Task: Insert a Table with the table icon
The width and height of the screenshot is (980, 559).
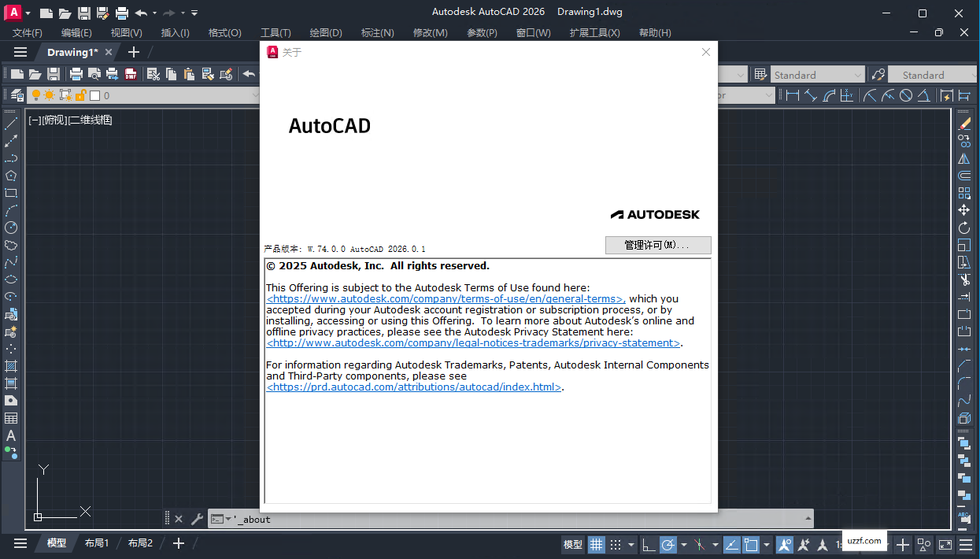Action: click(x=10, y=417)
